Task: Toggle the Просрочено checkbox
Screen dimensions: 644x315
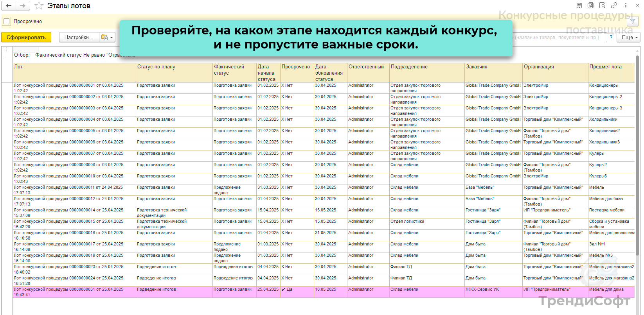Action: (7, 21)
